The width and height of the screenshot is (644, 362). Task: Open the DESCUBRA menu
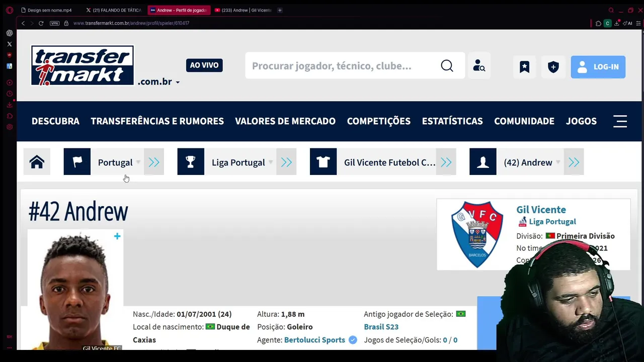point(55,121)
